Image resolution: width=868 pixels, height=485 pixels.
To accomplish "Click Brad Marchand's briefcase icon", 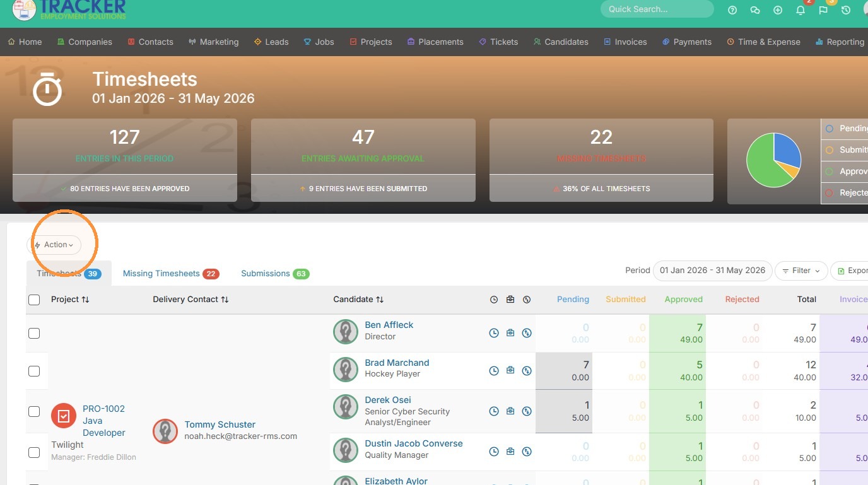I will [510, 371].
